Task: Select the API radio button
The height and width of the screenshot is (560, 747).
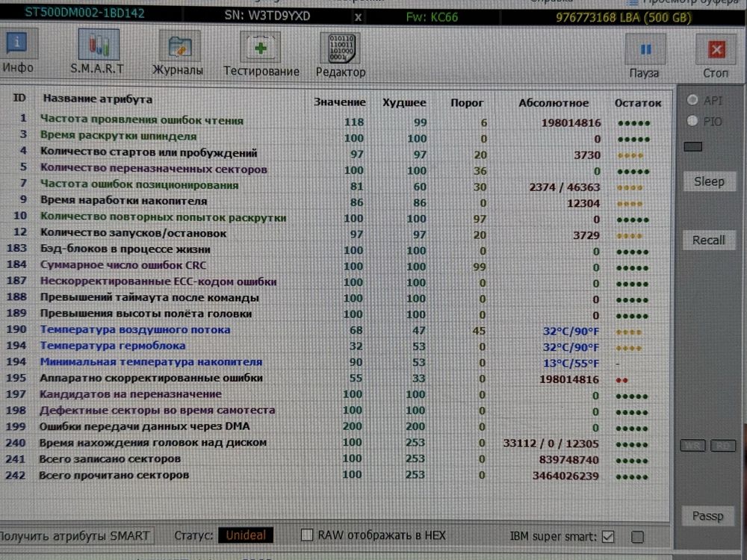Action: tap(692, 100)
